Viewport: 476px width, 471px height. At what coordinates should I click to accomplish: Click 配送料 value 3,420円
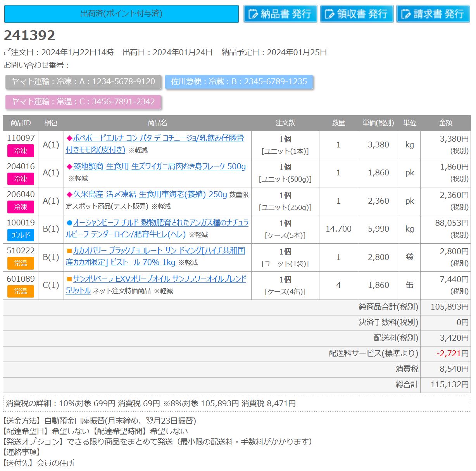point(454,338)
